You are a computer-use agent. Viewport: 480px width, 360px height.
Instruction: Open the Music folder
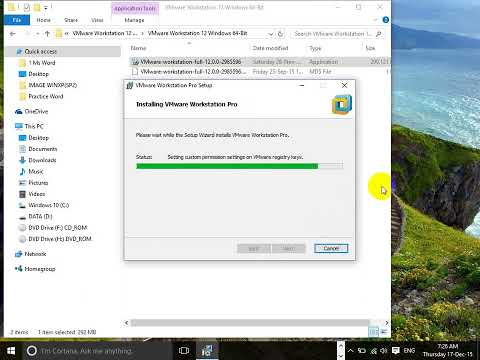36,171
